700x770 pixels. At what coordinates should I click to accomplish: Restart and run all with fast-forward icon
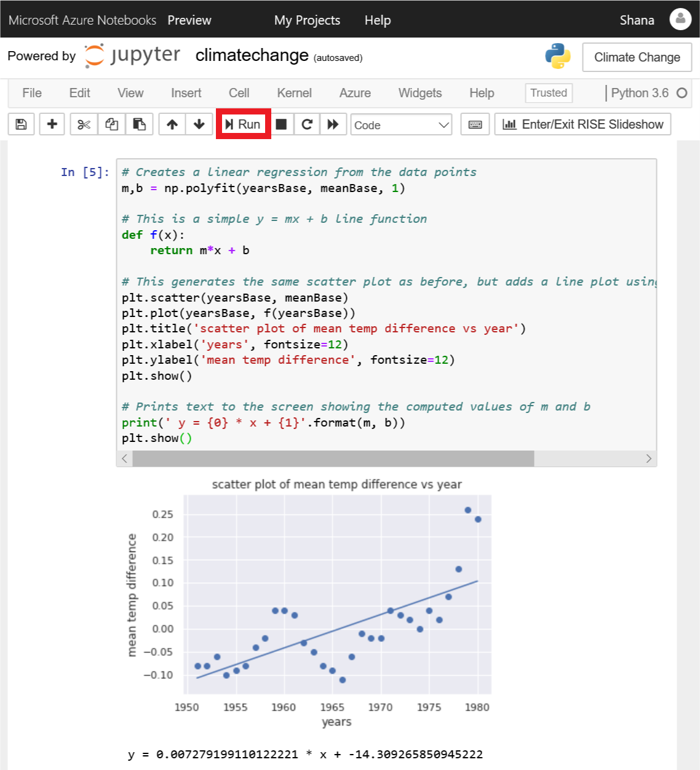[x=333, y=124]
